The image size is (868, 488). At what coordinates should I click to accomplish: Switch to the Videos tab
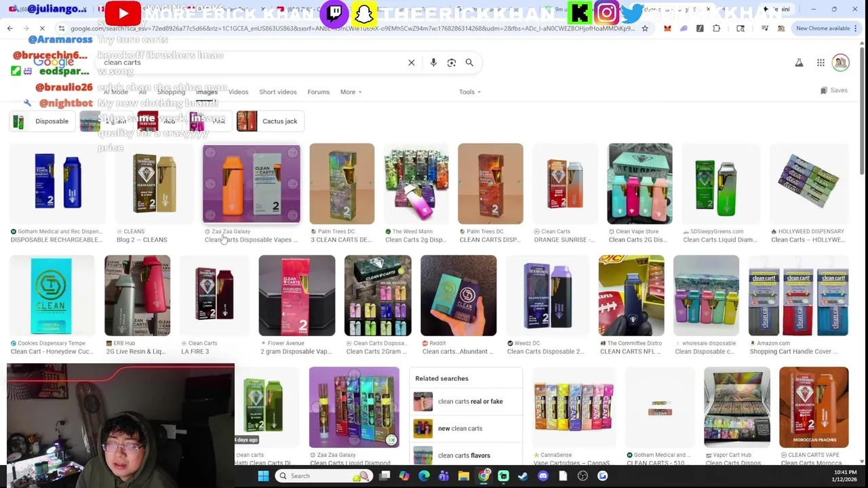tap(238, 92)
